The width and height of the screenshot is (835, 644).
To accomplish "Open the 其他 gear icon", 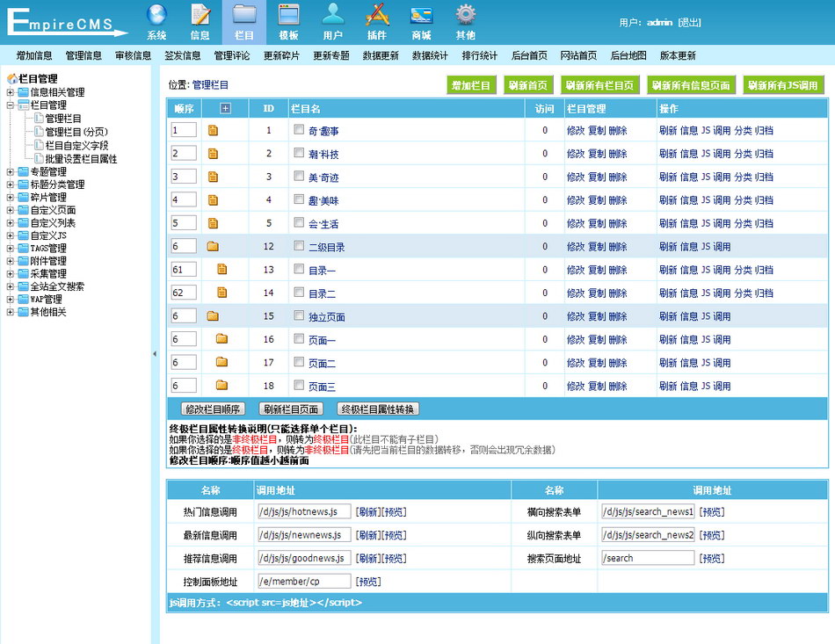I will (x=466, y=15).
